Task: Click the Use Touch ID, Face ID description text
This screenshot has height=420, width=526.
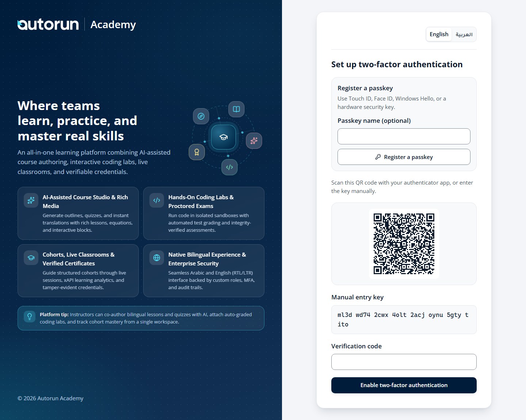Action: (x=392, y=103)
